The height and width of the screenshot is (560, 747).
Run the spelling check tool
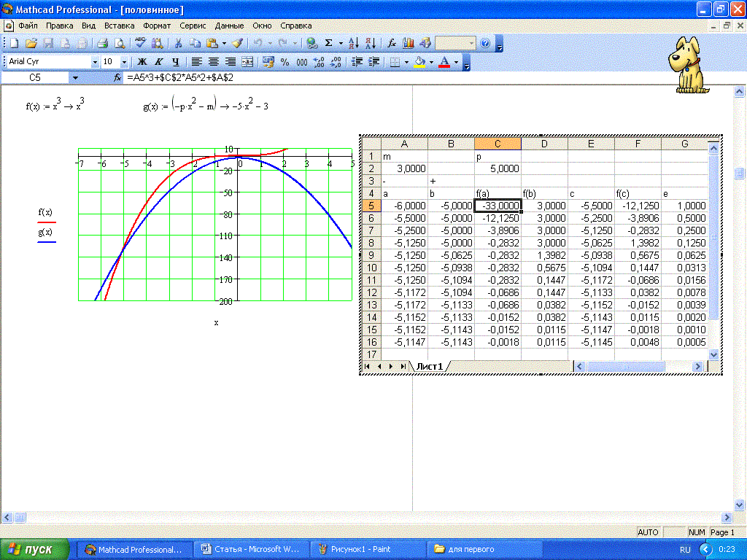(141, 44)
